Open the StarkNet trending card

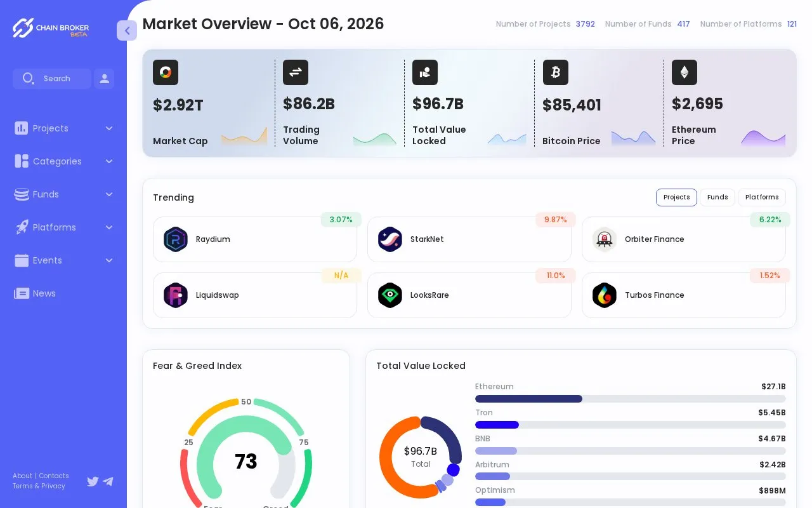tap(469, 239)
